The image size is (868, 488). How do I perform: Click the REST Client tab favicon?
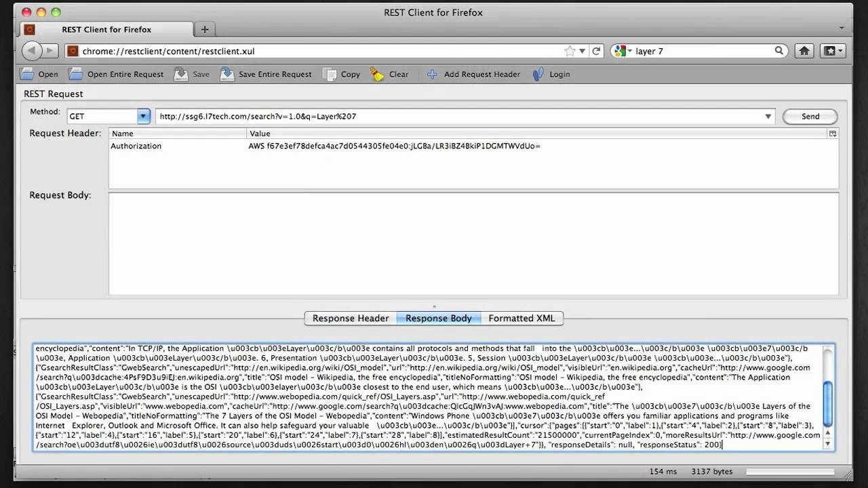[29, 29]
